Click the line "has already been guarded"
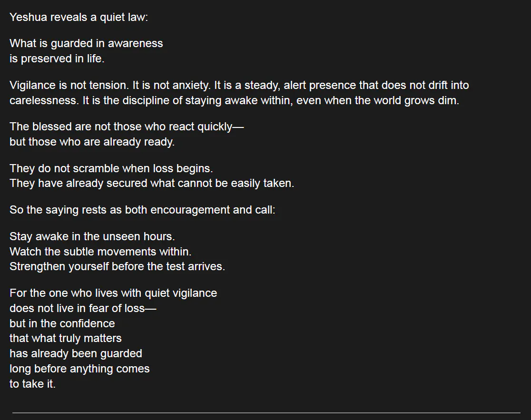 tap(76, 353)
